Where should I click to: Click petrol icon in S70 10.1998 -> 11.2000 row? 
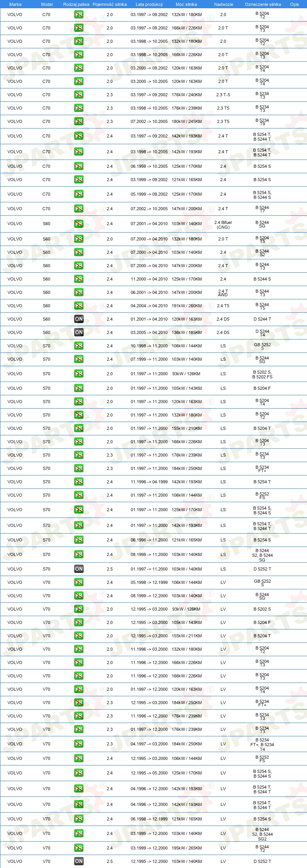79,346
